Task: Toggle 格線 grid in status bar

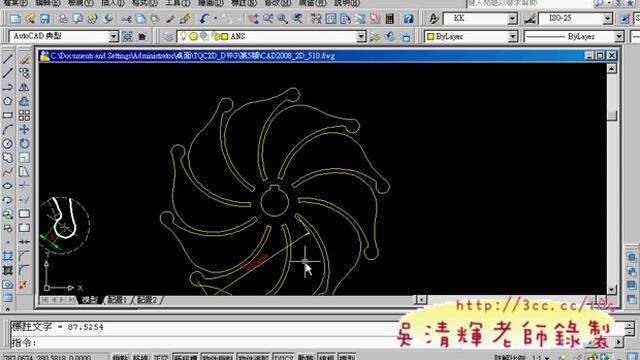Action: click(140, 357)
